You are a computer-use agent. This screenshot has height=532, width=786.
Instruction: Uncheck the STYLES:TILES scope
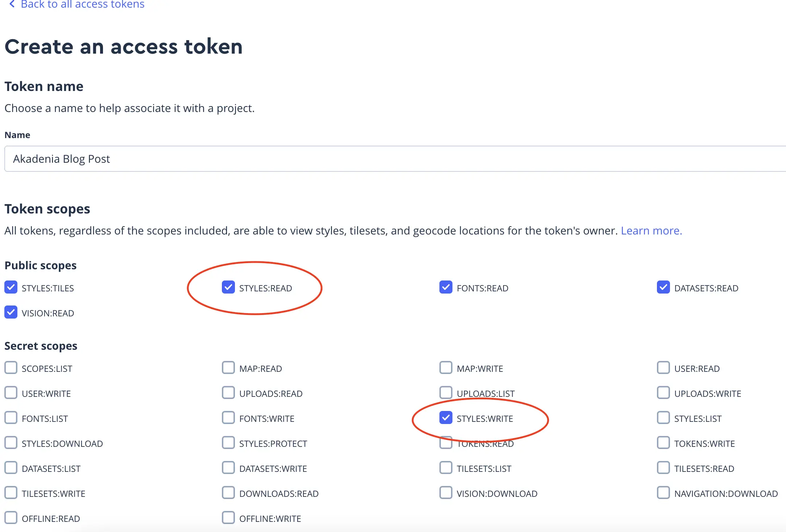tap(11, 287)
